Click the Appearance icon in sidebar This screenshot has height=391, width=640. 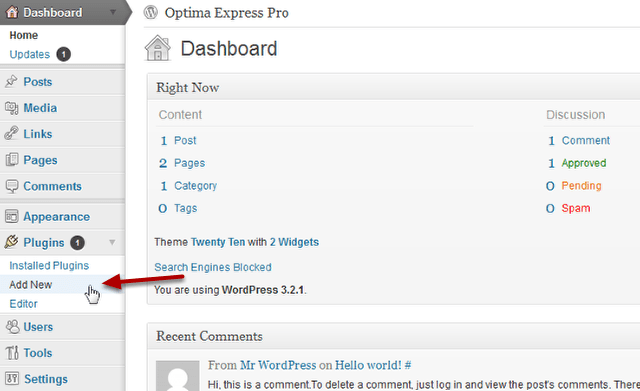(11, 216)
